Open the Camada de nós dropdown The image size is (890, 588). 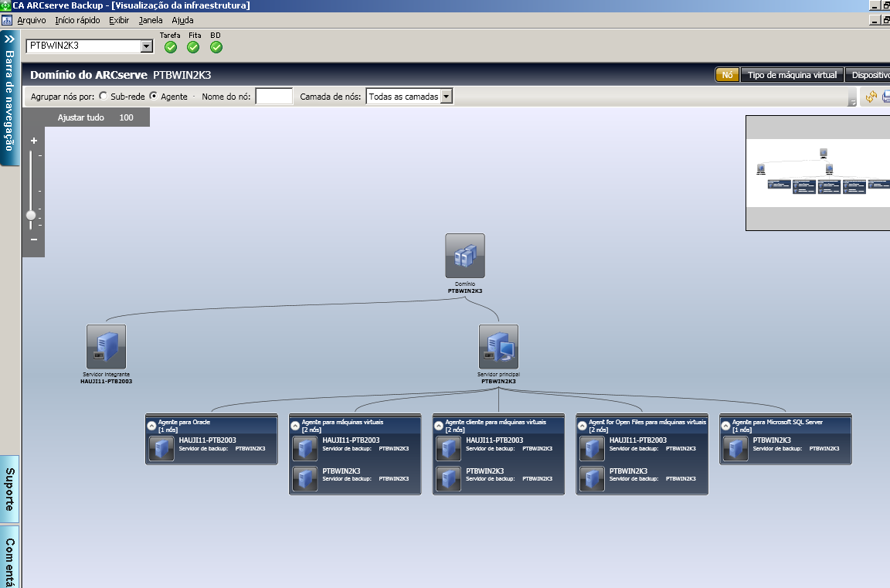[x=447, y=97]
